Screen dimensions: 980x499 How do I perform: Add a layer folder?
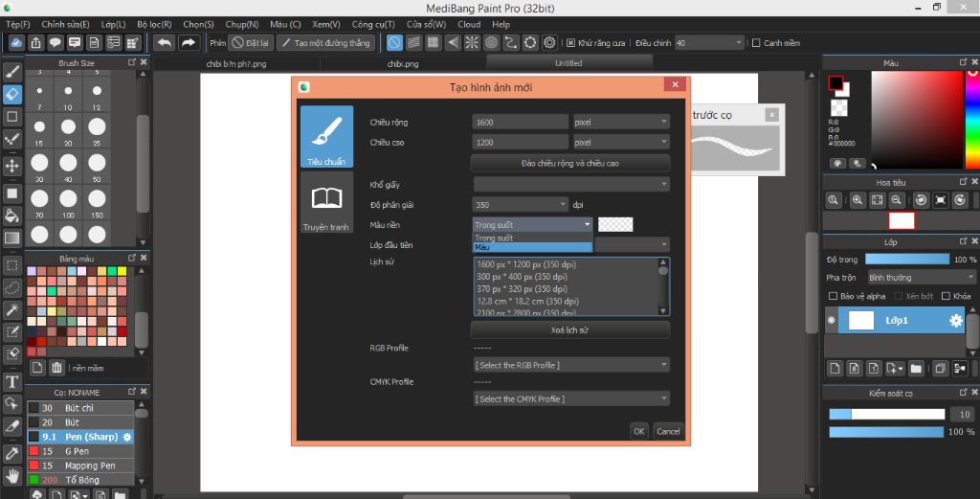(x=916, y=369)
